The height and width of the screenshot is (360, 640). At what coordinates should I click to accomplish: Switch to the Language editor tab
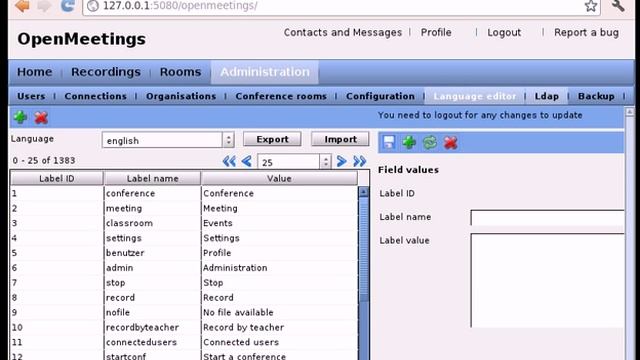pyautogui.click(x=475, y=96)
